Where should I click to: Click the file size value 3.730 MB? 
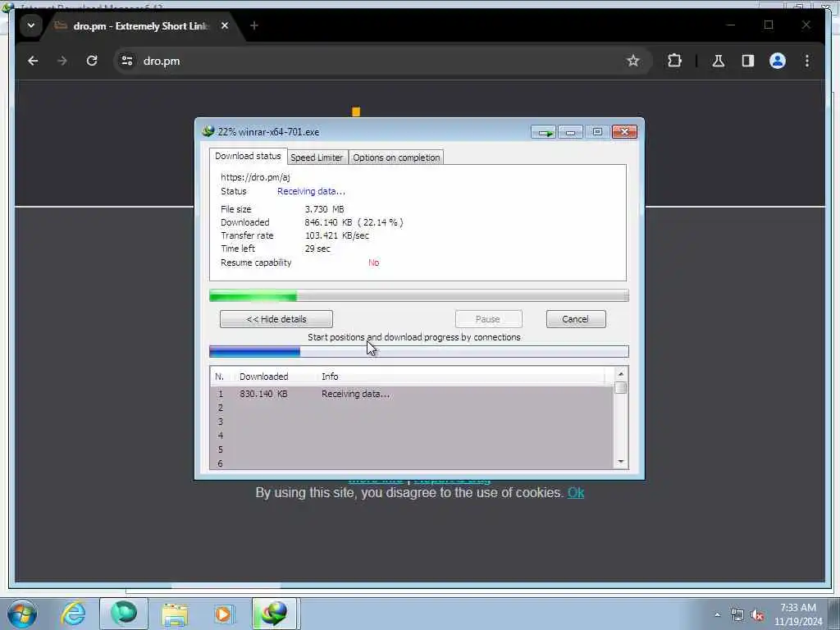[x=325, y=209]
